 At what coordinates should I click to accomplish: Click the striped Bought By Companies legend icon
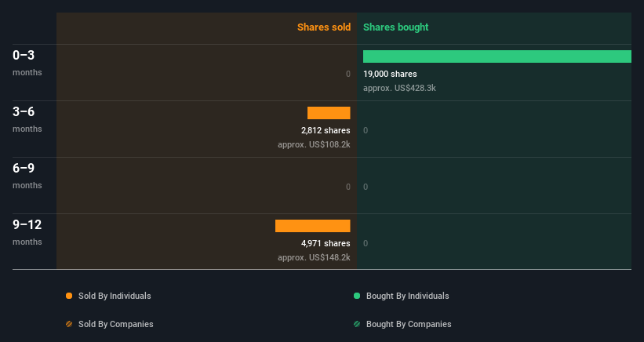[x=357, y=324]
